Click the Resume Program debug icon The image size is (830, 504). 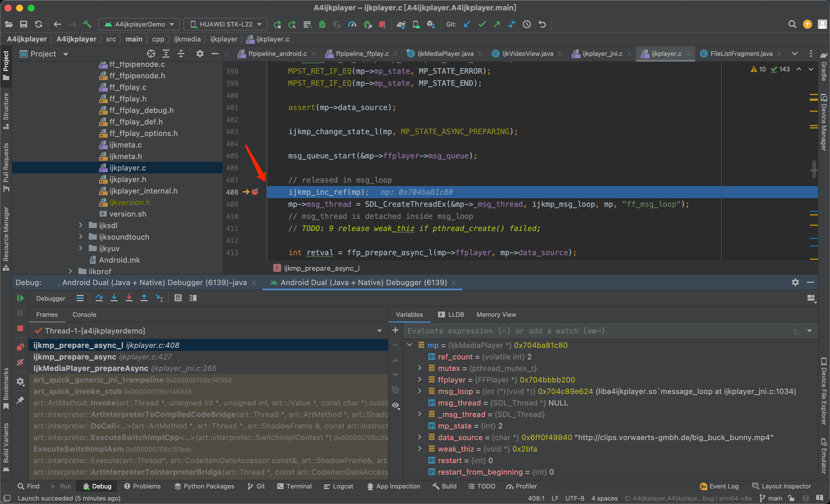click(x=20, y=298)
